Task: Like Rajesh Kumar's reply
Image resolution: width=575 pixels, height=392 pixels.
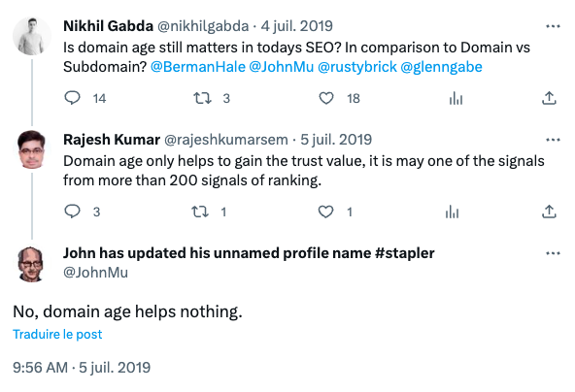Action: 325,212
